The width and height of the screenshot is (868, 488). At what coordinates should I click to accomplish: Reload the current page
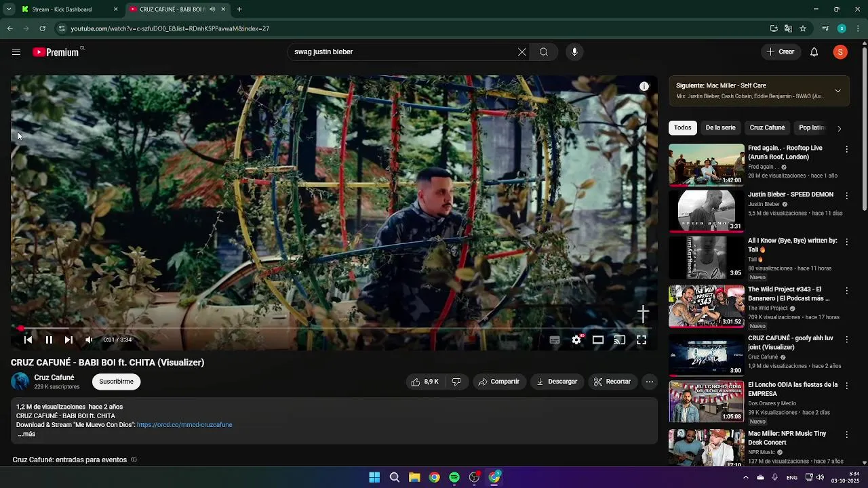pyautogui.click(x=42, y=28)
